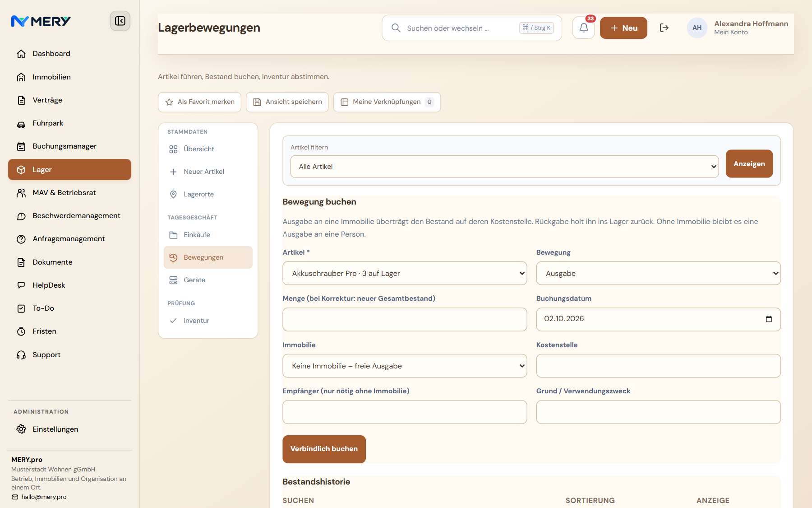Click the Anzeigen button
The height and width of the screenshot is (508, 812).
749,163
